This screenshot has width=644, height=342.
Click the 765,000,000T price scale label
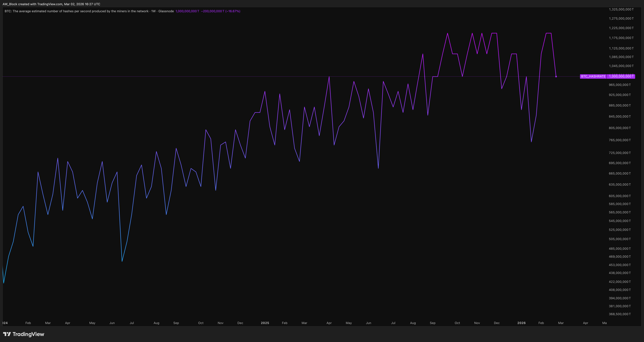coord(620,140)
